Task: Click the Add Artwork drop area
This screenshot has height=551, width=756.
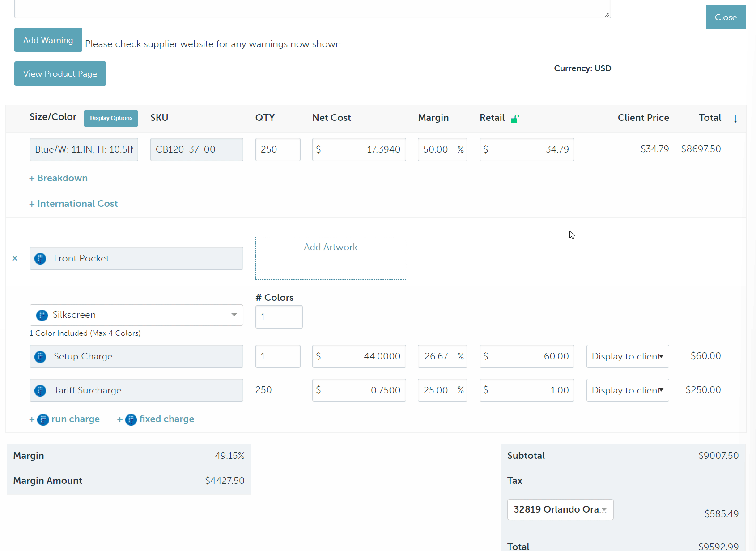Action: 331,258
